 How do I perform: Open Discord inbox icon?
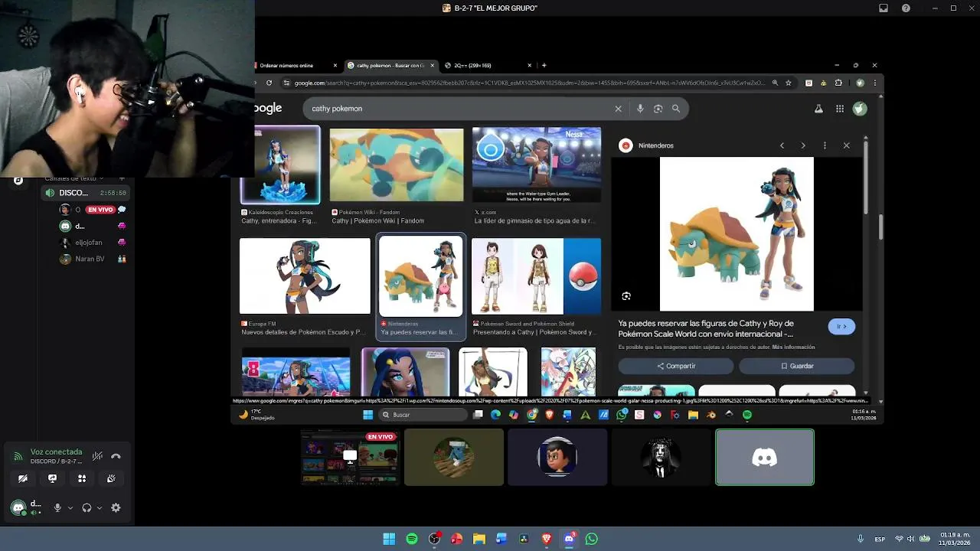pos(884,8)
